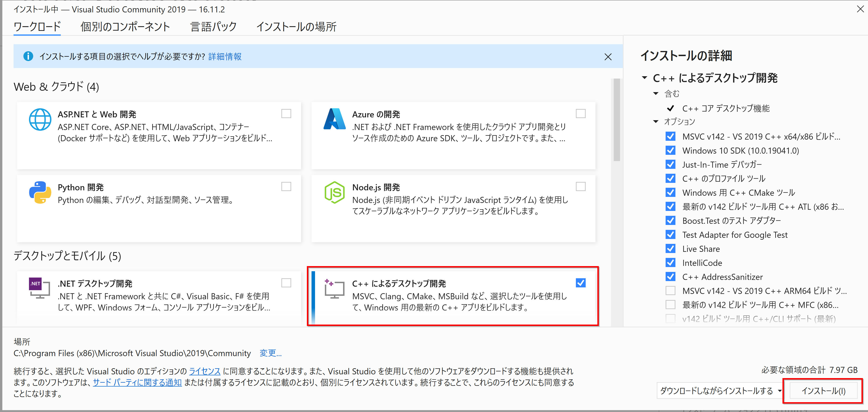Uncheck Windows 10 SDK (10.0.19041.0) option

pos(671,150)
